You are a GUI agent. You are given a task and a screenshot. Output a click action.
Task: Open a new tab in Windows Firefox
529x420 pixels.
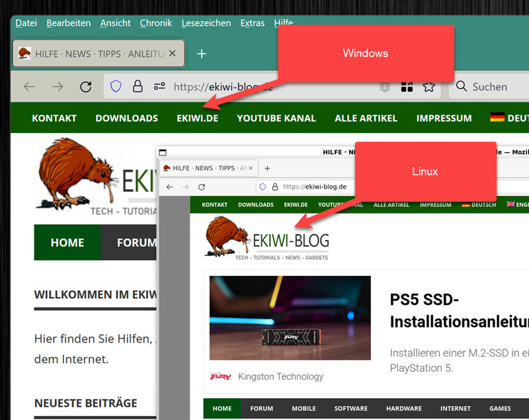coord(202,54)
